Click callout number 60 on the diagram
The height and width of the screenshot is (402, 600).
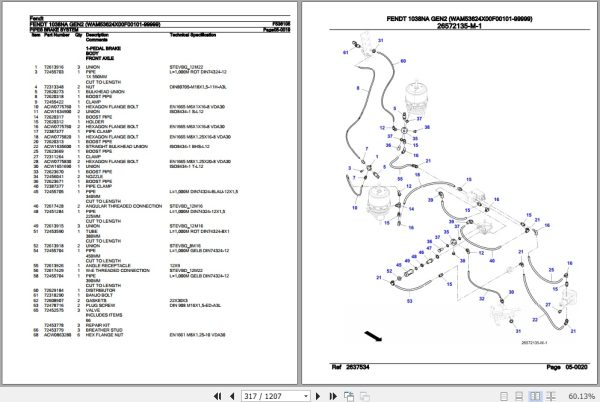coord(403,61)
